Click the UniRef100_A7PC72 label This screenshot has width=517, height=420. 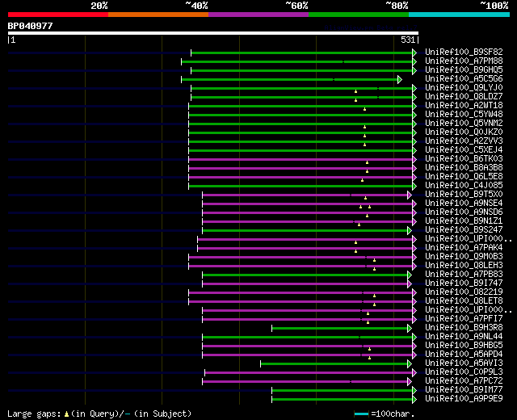pyautogui.click(x=464, y=381)
